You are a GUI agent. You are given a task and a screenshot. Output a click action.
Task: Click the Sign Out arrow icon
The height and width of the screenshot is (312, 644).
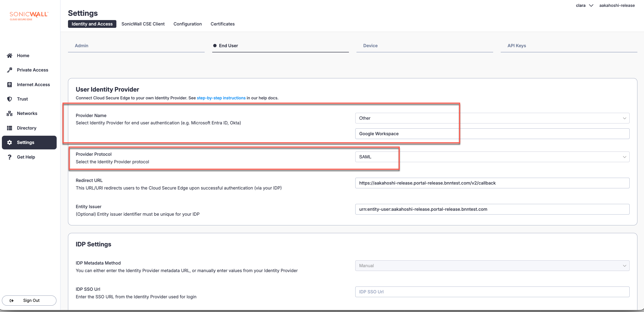12,300
